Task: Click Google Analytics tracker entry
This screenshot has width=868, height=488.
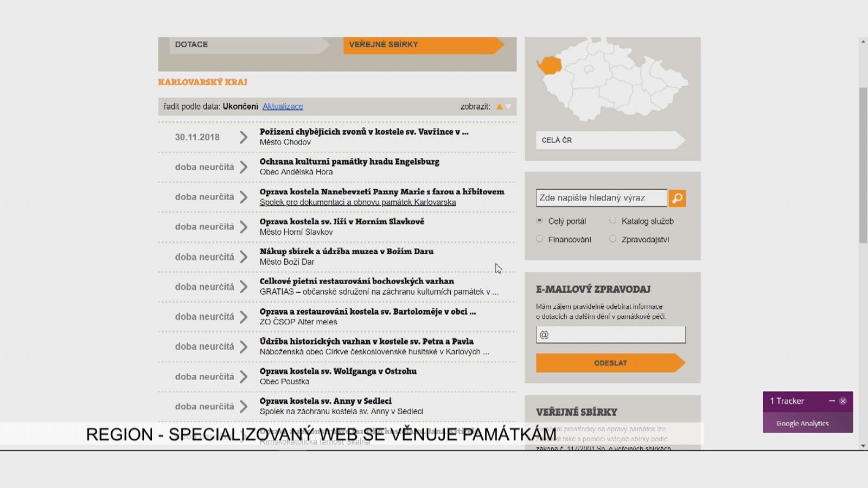Action: click(x=802, y=423)
